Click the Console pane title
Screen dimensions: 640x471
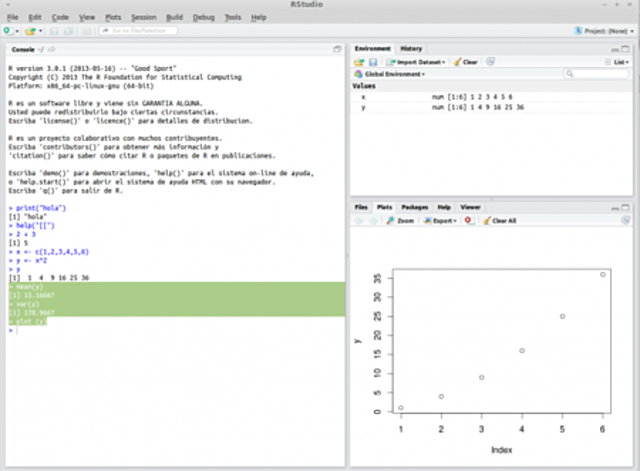23,49
